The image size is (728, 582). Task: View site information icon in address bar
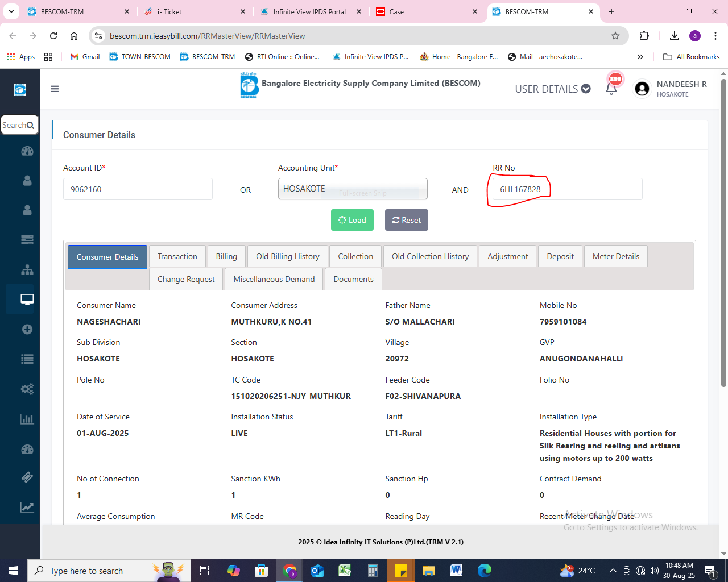[98, 36]
